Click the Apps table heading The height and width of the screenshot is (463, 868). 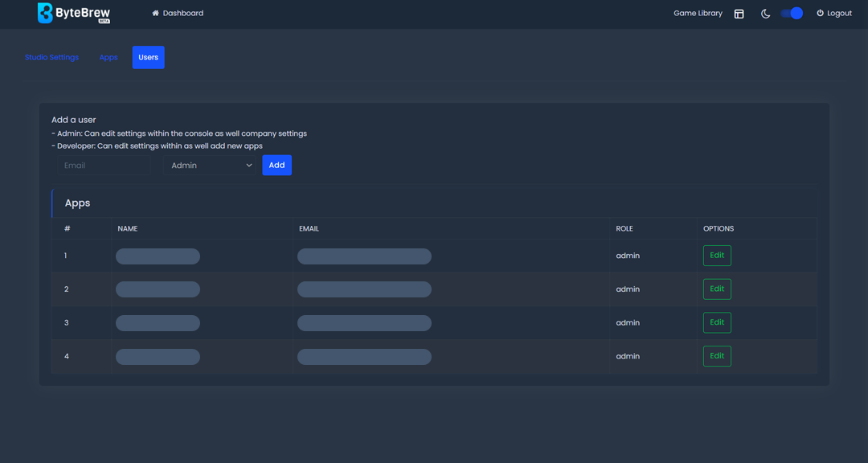(77, 203)
